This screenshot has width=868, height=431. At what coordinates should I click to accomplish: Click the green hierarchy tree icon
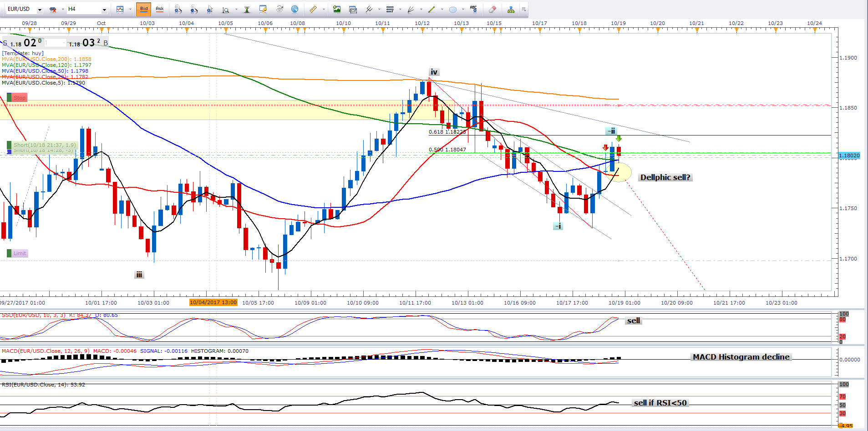511,9
